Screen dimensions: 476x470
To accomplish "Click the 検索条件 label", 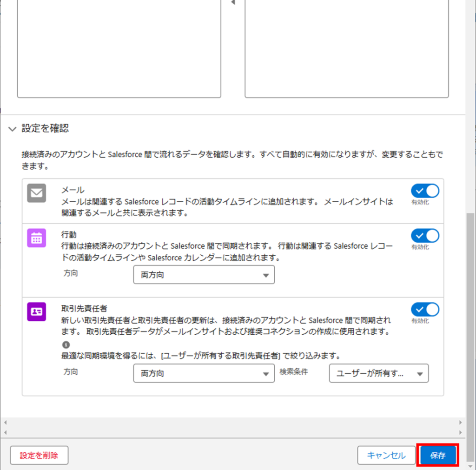I will click(x=294, y=371).
